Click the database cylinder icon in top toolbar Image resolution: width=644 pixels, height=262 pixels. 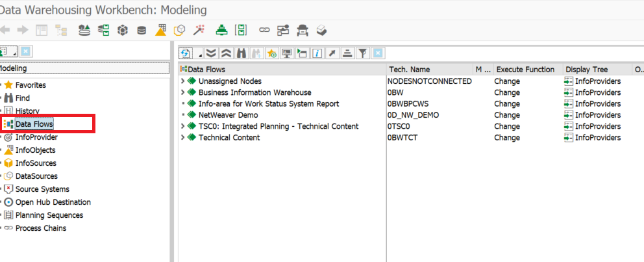click(x=142, y=30)
